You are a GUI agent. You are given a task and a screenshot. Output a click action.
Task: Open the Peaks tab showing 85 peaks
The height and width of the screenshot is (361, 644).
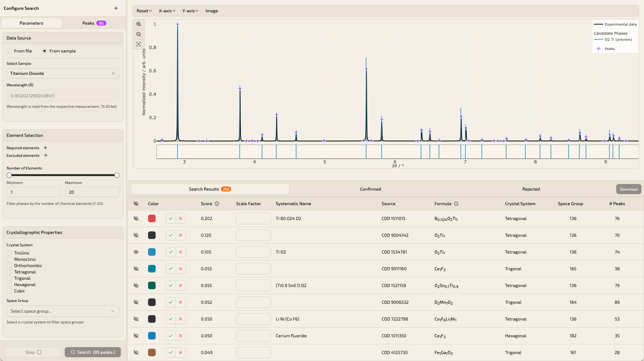pyautogui.click(x=94, y=23)
